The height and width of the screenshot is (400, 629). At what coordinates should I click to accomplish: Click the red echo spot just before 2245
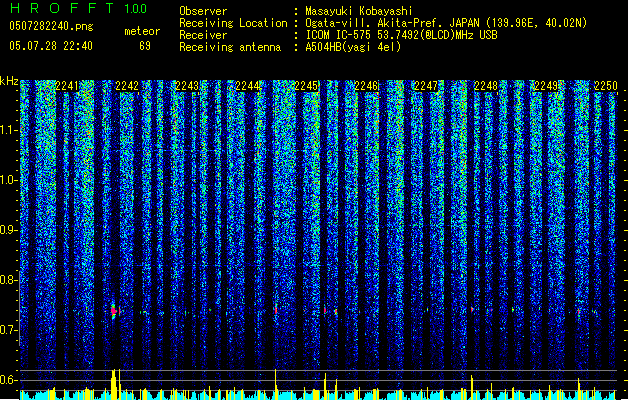[276, 310]
